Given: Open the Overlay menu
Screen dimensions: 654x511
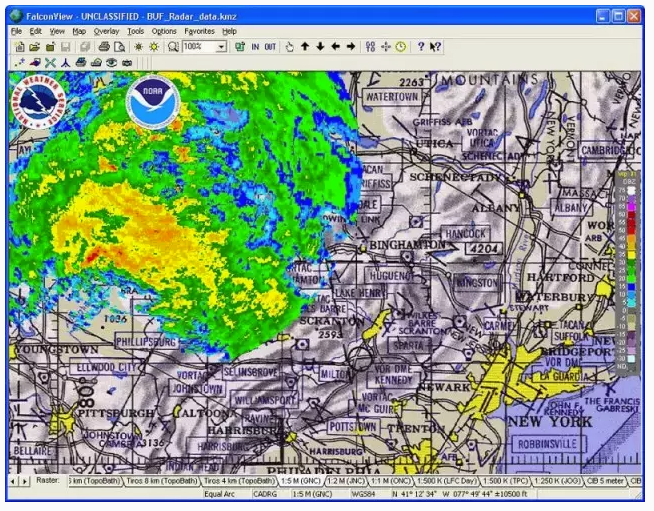Looking at the screenshot, I should [x=106, y=31].
